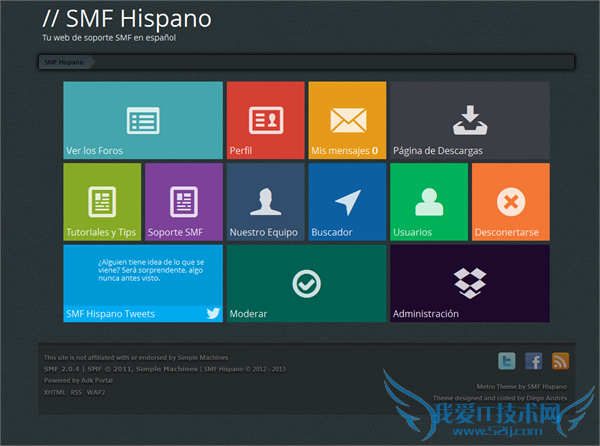Click the tweet text about '¿Alguien tiene idea'
Image resolution: width=600 pixels, height=446 pixels.
tap(151, 270)
